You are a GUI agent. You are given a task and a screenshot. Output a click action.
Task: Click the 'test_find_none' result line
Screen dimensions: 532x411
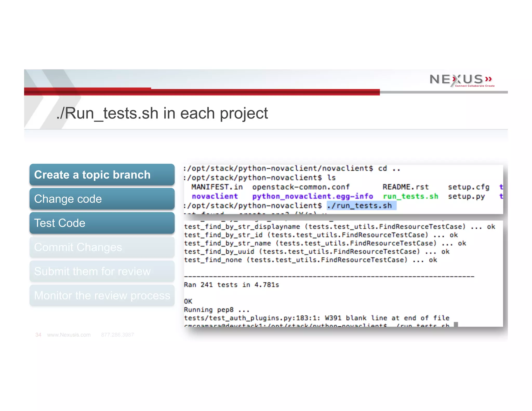(x=310, y=260)
